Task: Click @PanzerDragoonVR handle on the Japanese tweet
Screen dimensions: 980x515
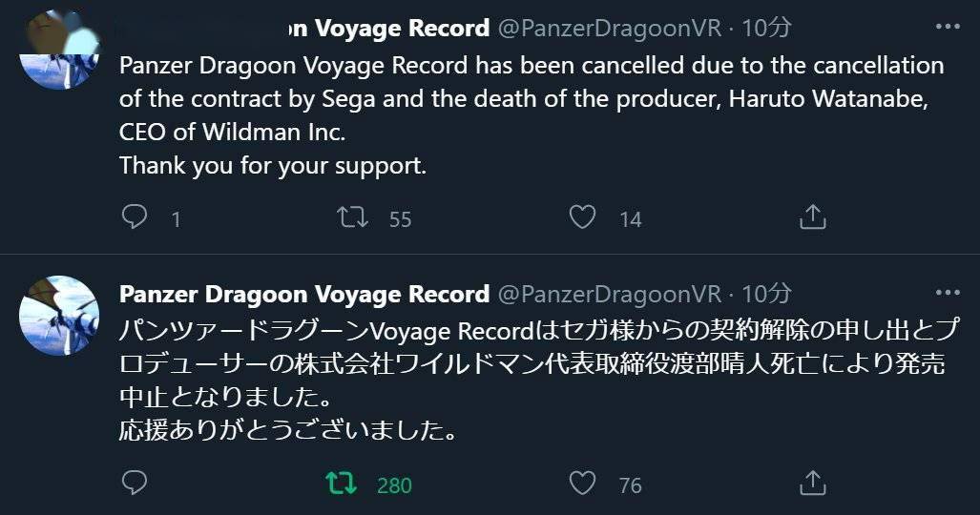Action: click(x=610, y=293)
